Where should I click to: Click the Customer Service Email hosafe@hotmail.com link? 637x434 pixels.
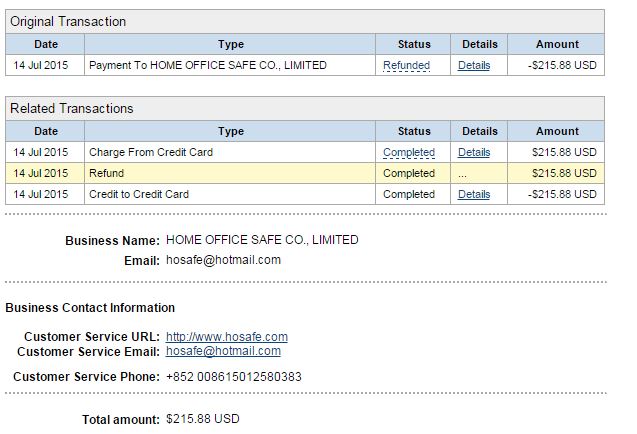[223, 352]
